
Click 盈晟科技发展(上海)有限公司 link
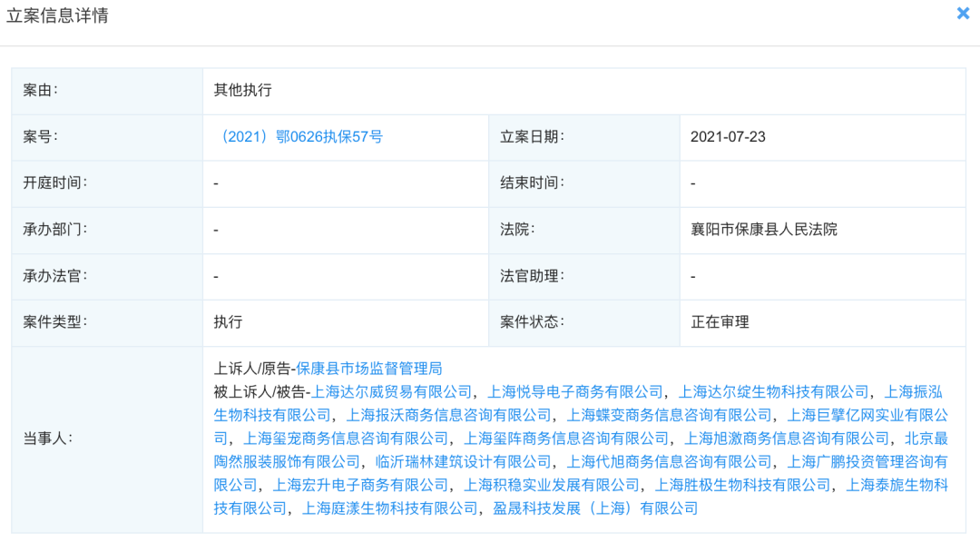595,508
